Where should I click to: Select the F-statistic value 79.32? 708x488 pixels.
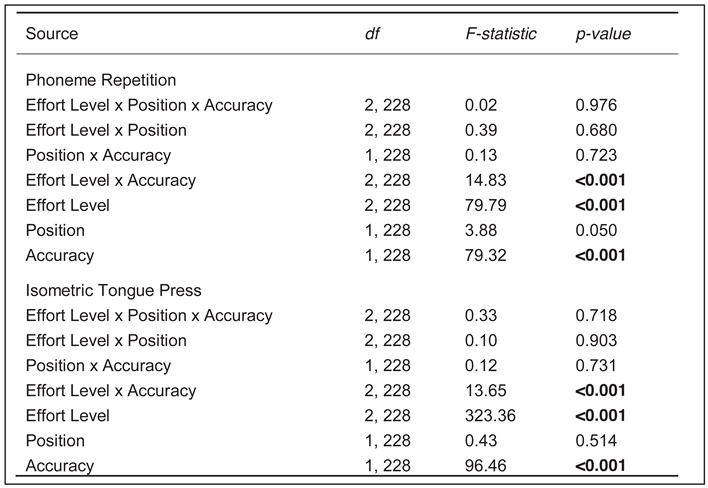pos(484,255)
